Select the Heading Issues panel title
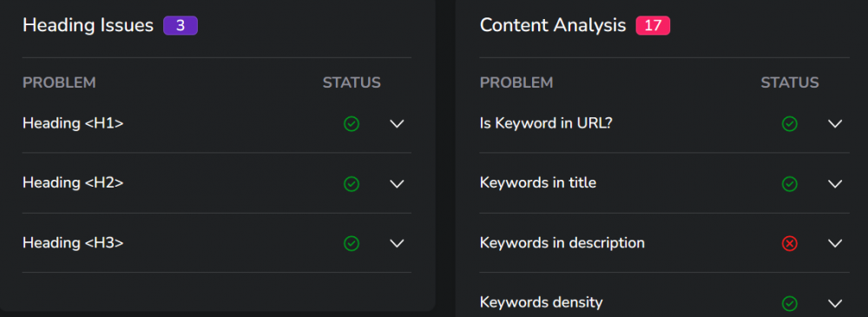Image resolution: width=868 pixels, height=317 pixels. click(x=88, y=25)
